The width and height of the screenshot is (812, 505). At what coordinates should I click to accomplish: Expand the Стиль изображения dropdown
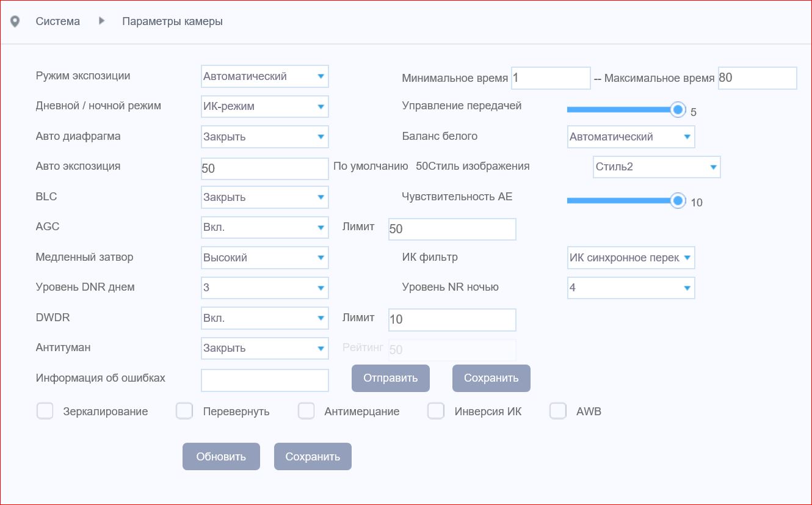click(656, 167)
